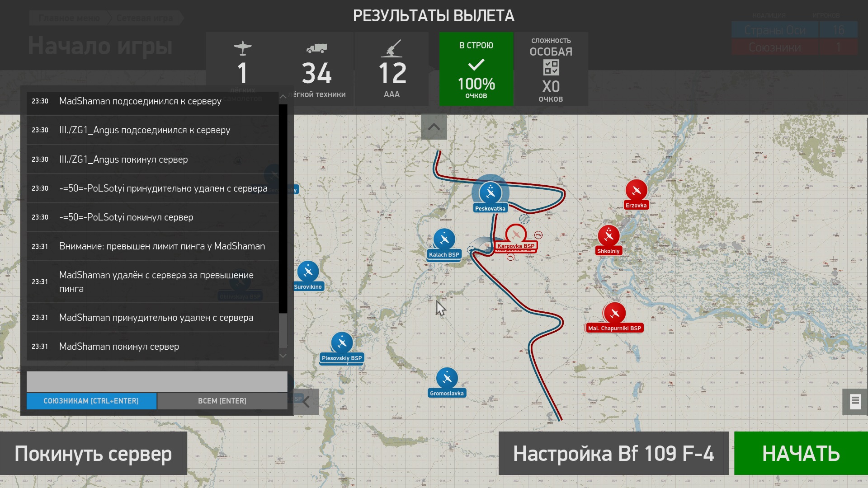The height and width of the screenshot is (488, 868).
Task: Select the Peskovatka airfield icon
Action: [x=490, y=193]
